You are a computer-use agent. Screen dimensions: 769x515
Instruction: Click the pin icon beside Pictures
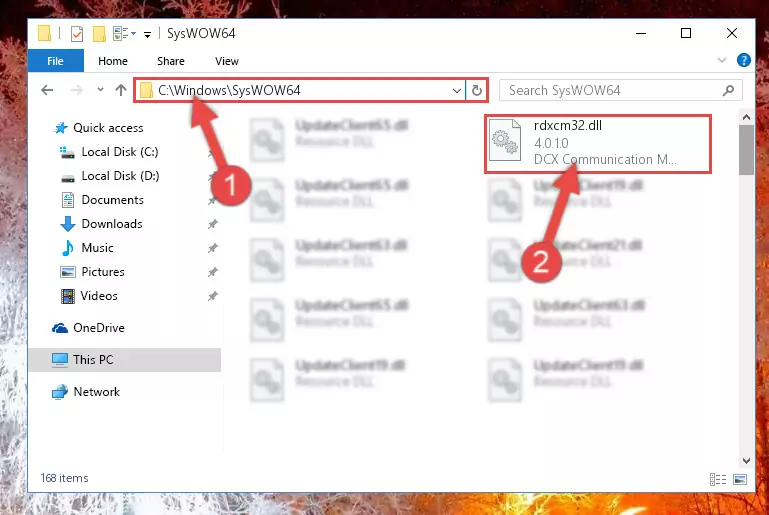pyautogui.click(x=212, y=272)
